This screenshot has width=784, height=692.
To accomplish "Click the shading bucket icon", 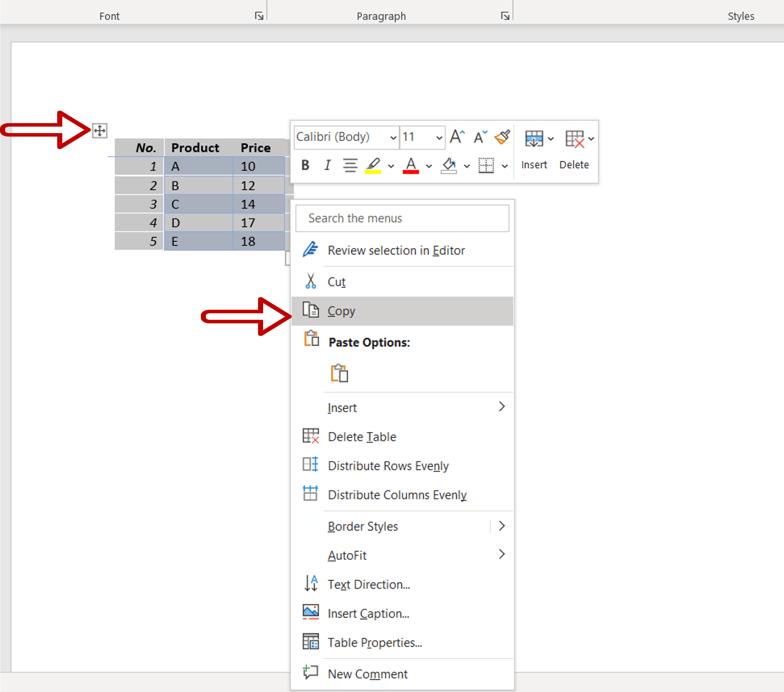I will tap(449, 166).
